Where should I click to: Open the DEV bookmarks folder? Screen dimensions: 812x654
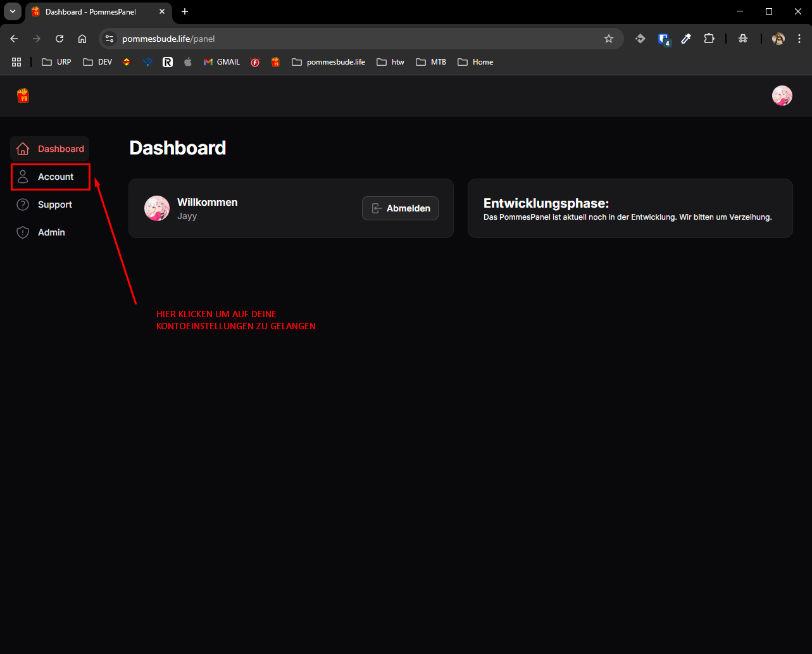click(97, 62)
